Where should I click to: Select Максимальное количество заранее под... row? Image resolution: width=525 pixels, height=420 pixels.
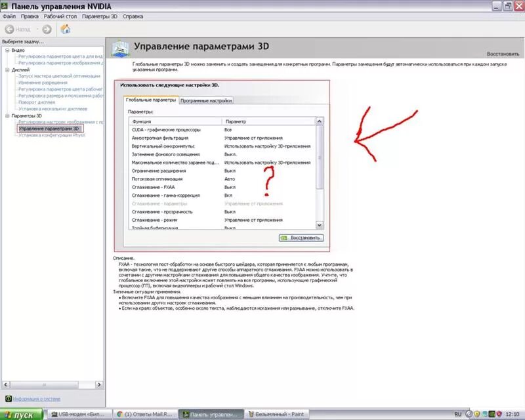(222, 163)
